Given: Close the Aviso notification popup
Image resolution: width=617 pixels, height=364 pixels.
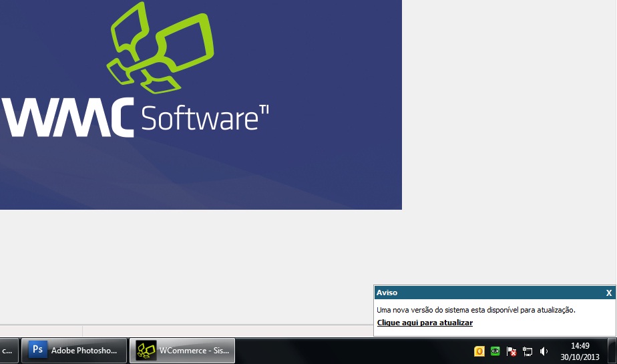Looking at the screenshot, I should pos(608,293).
